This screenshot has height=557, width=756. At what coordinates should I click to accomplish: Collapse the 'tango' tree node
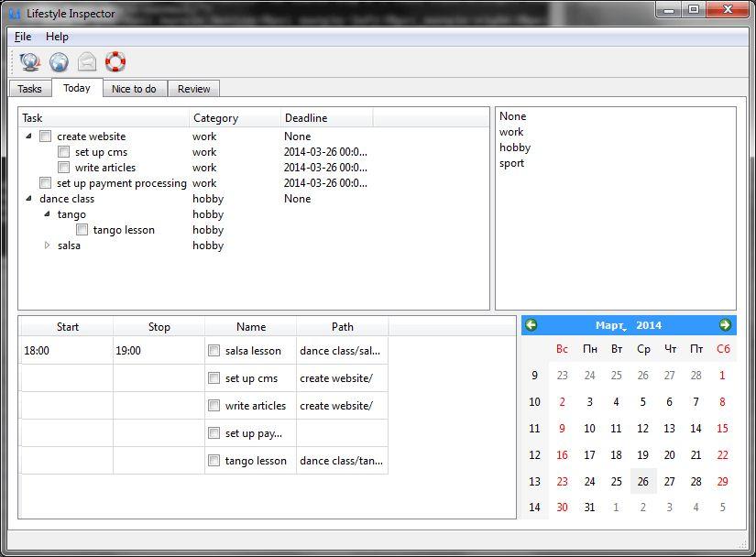point(48,214)
